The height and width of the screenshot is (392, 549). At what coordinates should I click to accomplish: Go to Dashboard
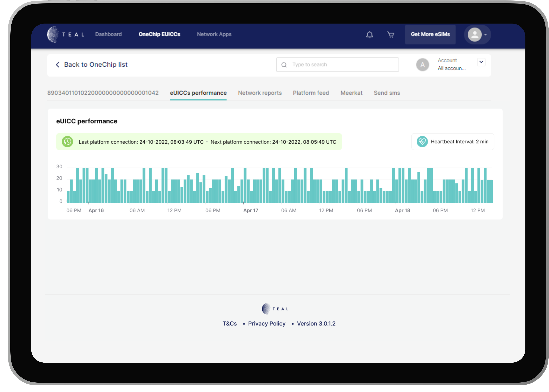(x=108, y=34)
